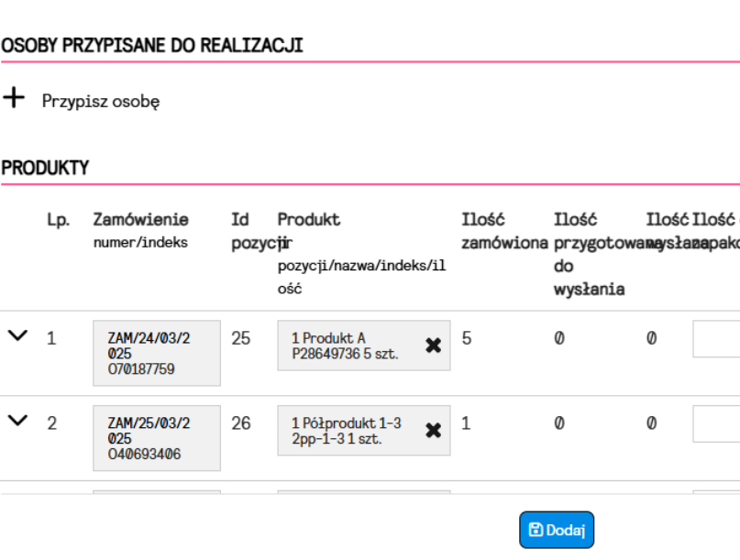740x560 pixels.
Task: Remove Produkt A with its X icon
Action: click(434, 345)
